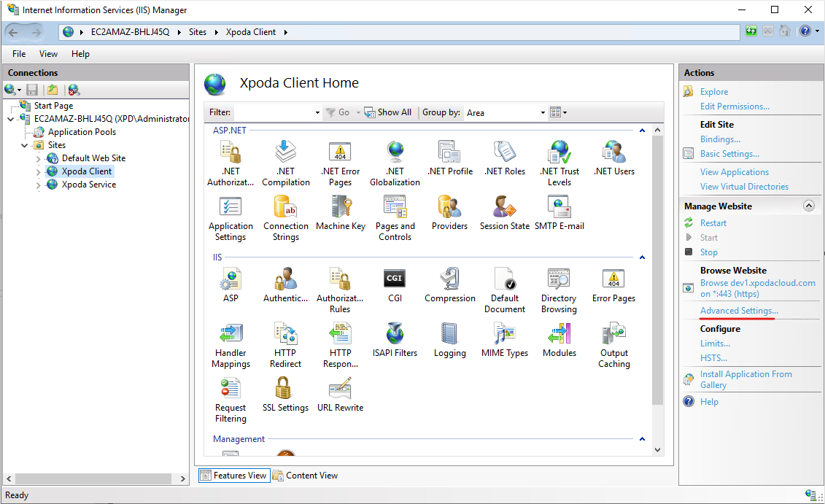The image size is (825, 504).
Task: Open Basic Settings link
Action: [729, 154]
